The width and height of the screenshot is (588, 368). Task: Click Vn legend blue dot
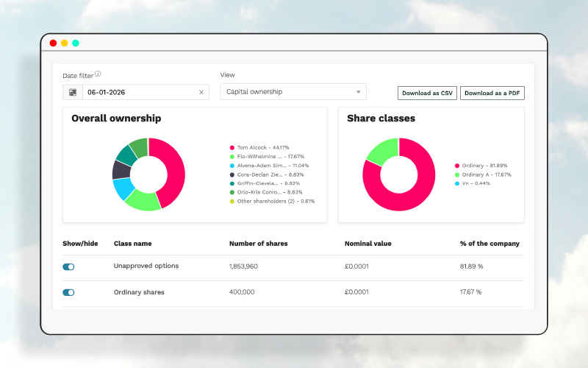point(457,183)
